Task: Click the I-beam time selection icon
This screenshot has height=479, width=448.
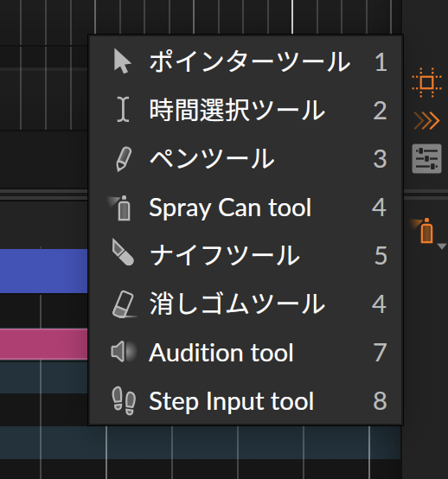Action: pyautogui.click(x=123, y=109)
